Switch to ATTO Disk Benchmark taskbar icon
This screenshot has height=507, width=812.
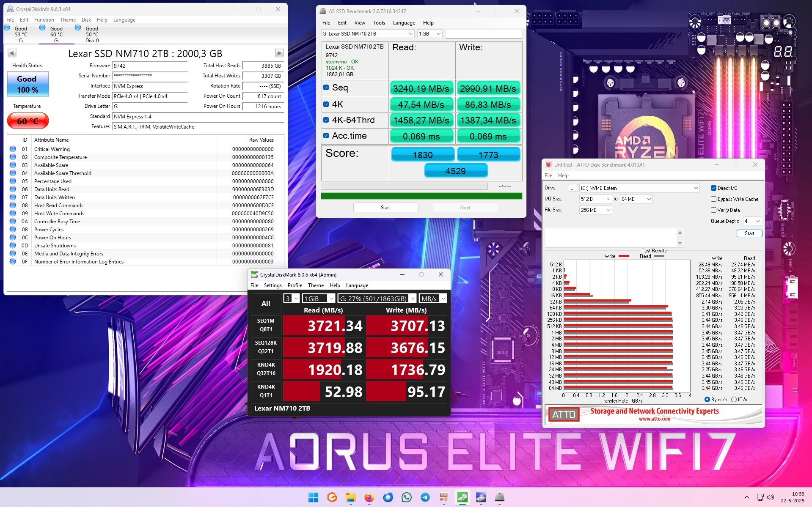444,498
